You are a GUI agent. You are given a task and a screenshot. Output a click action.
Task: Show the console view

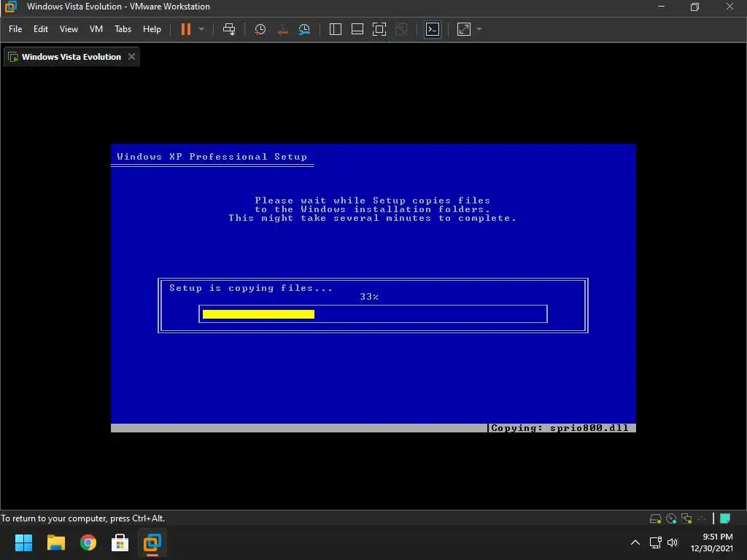tap(433, 29)
